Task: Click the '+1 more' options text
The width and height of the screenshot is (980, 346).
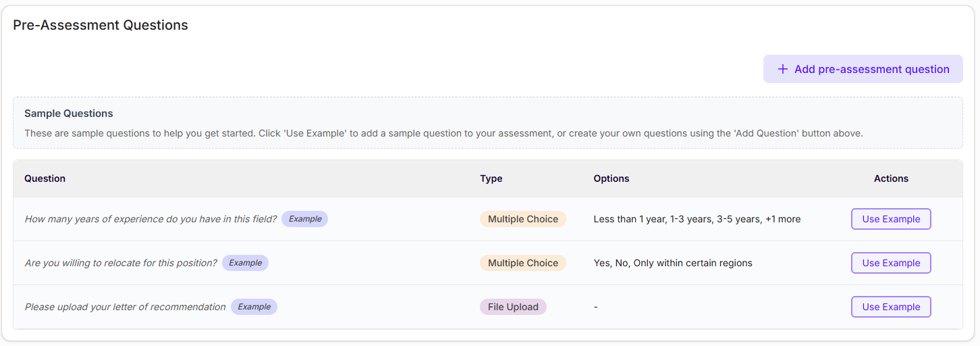Action: [x=783, y=219]
